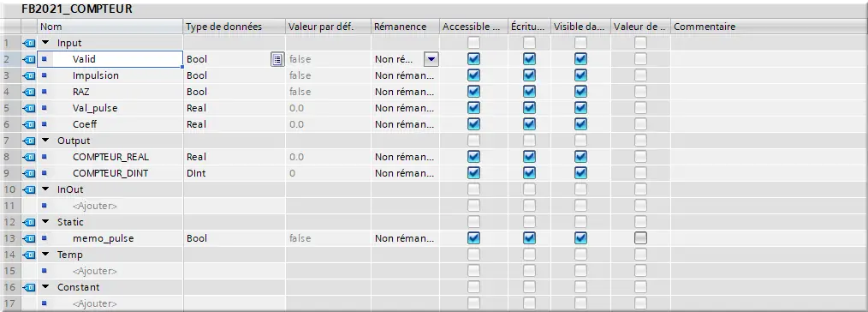Select the Impulsion name cell
This screenshot has width=868, height=312.
click(110, 75)
